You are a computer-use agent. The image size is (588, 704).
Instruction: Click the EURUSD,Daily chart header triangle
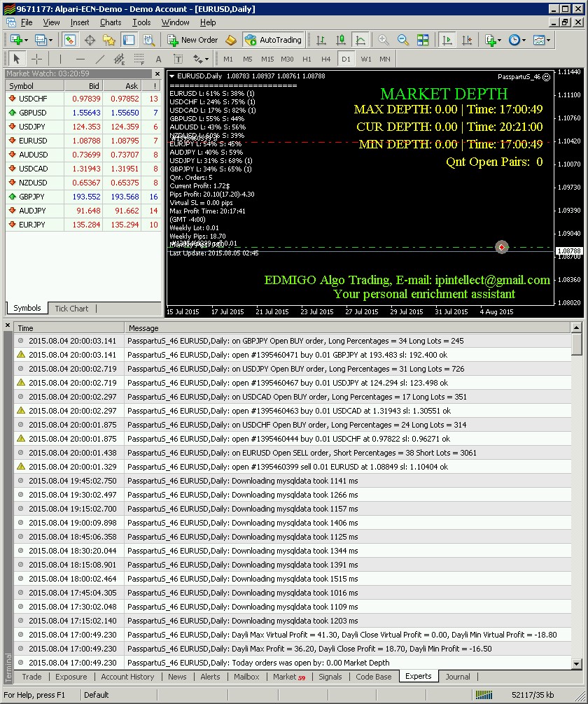tap(172, 76)
